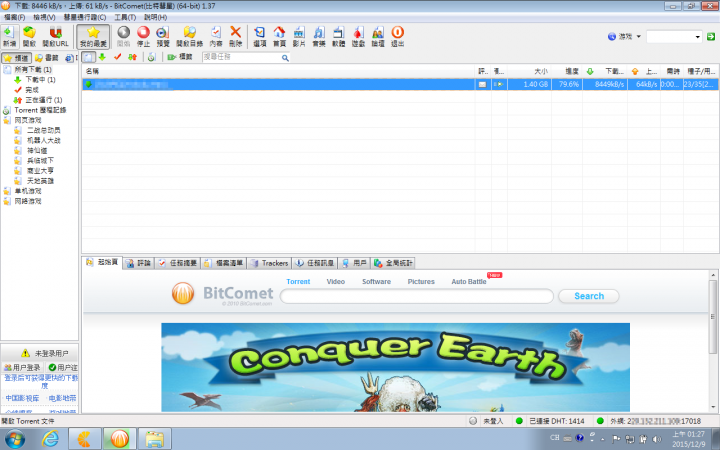Select 所有下載 (1) in the sidebar tree
This screenshot has height=450, width=720.
[33, 69]
